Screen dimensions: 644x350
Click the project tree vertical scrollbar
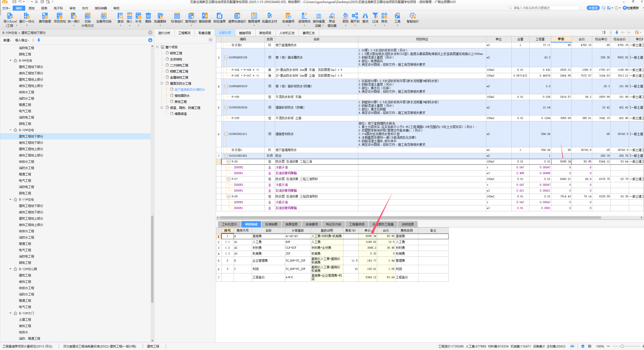coord(152,259)
